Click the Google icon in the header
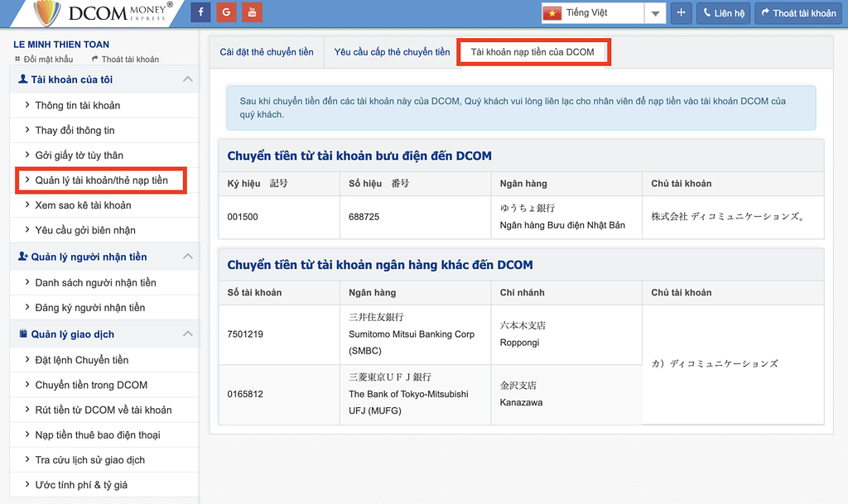The image size is (848, 504). 225,12
